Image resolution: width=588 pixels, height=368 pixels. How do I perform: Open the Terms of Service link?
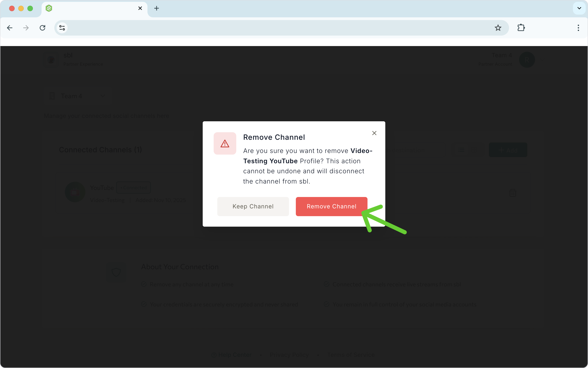351,355
